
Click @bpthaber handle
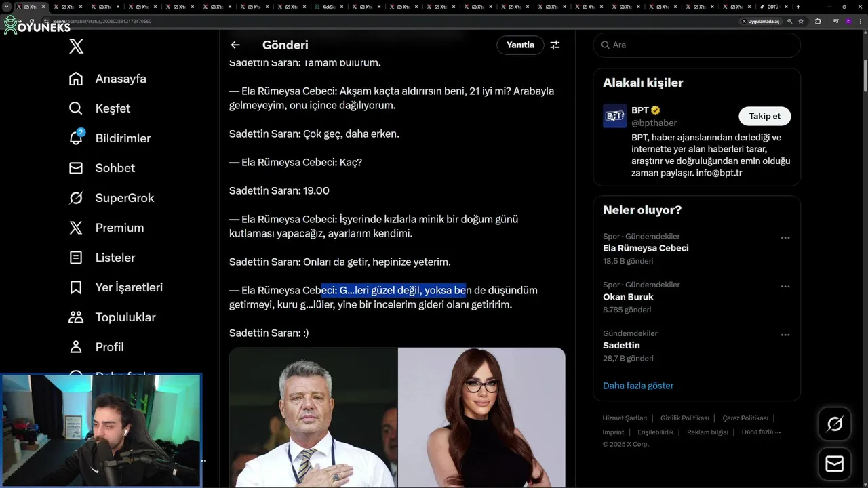pyautogui.click(x=654, y=123)
